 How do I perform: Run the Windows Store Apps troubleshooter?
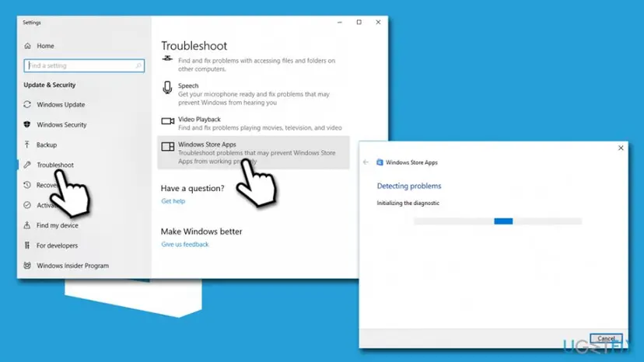coord(254,153)
